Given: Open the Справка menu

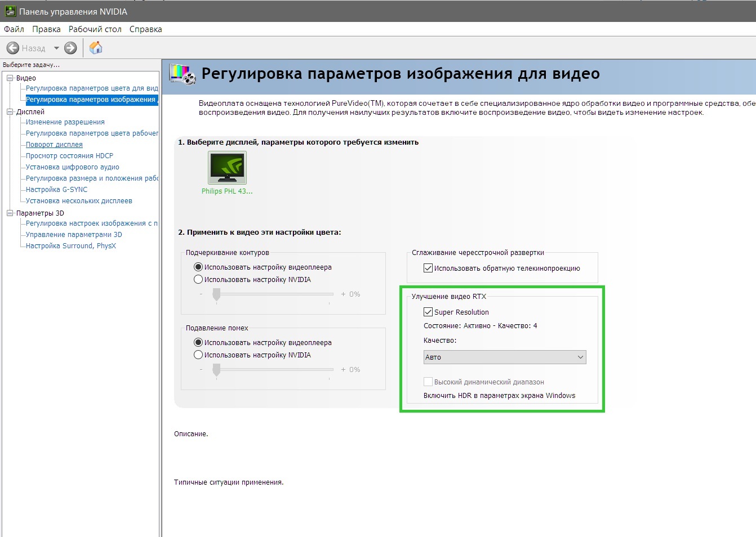Looking at the screenshot, I should tap(145, 29).
